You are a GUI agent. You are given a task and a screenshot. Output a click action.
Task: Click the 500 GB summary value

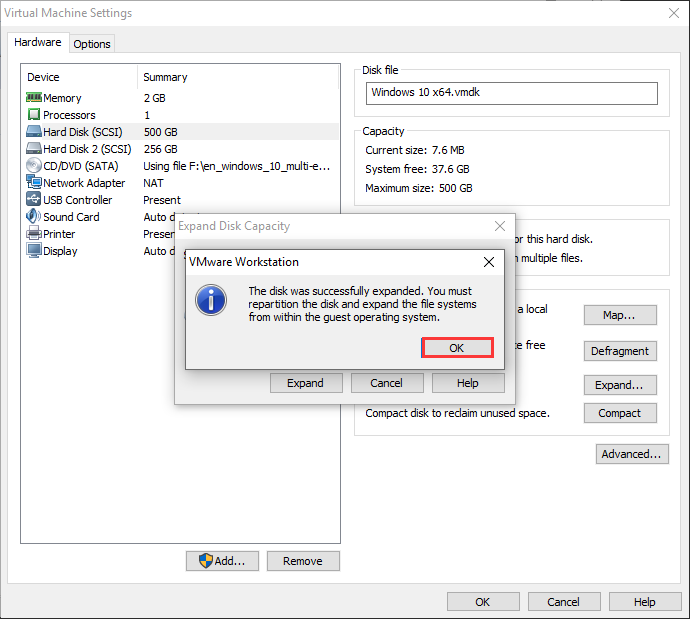[x=161, y=132]
